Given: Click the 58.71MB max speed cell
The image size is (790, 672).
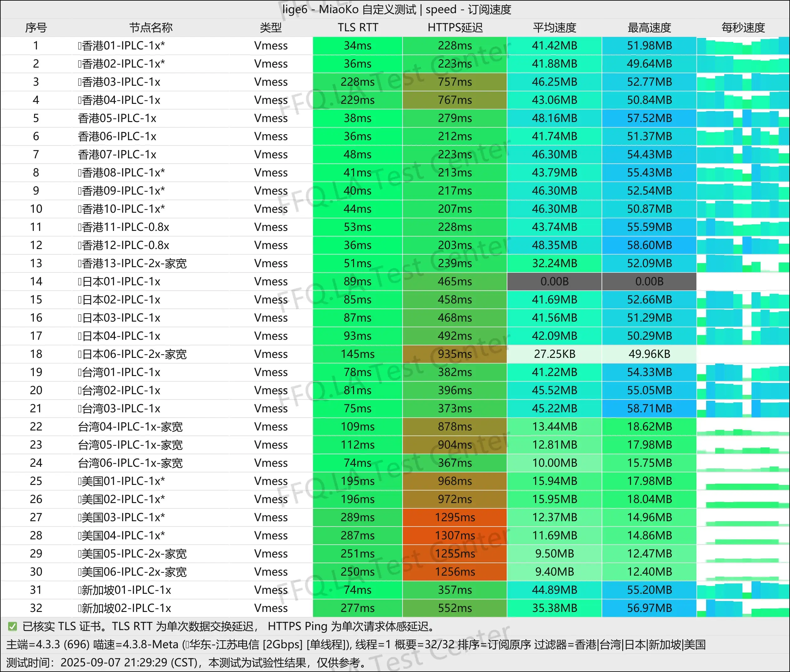Looking at the screenshot, I should 649,408.
